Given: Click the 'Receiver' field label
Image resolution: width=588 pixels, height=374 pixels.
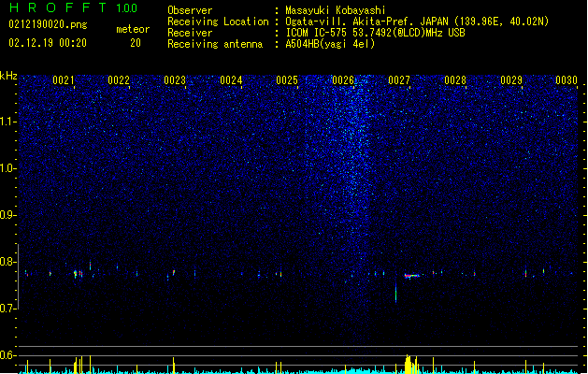Looking at the screenshot, I should [190, 33].
